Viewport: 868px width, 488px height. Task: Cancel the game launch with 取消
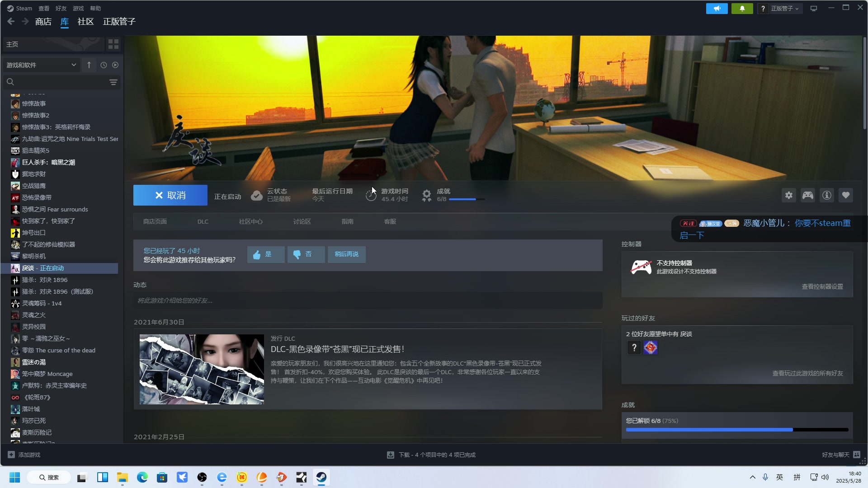click(x=170, y=195)
